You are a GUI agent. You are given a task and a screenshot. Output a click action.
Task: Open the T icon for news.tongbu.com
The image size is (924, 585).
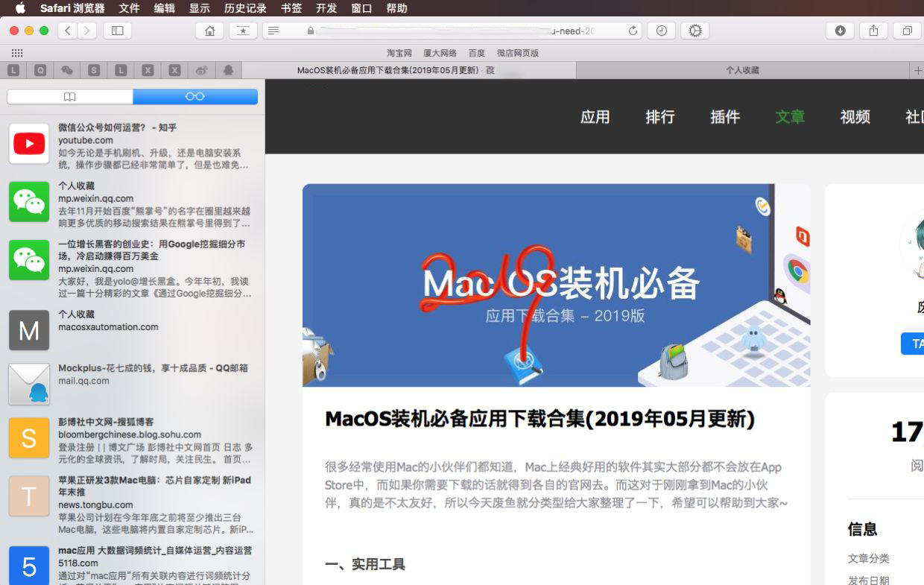[x=29, y=496]
